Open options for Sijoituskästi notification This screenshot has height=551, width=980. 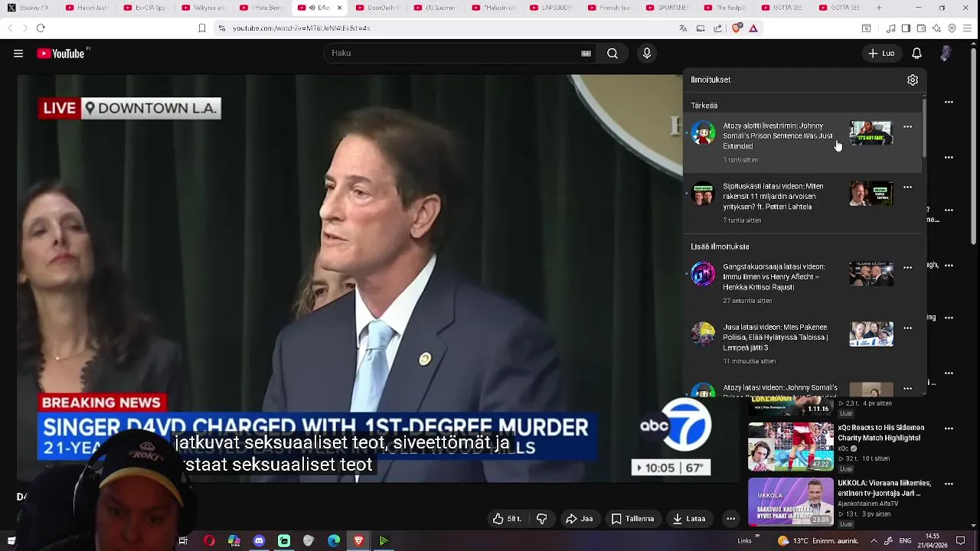907,187
